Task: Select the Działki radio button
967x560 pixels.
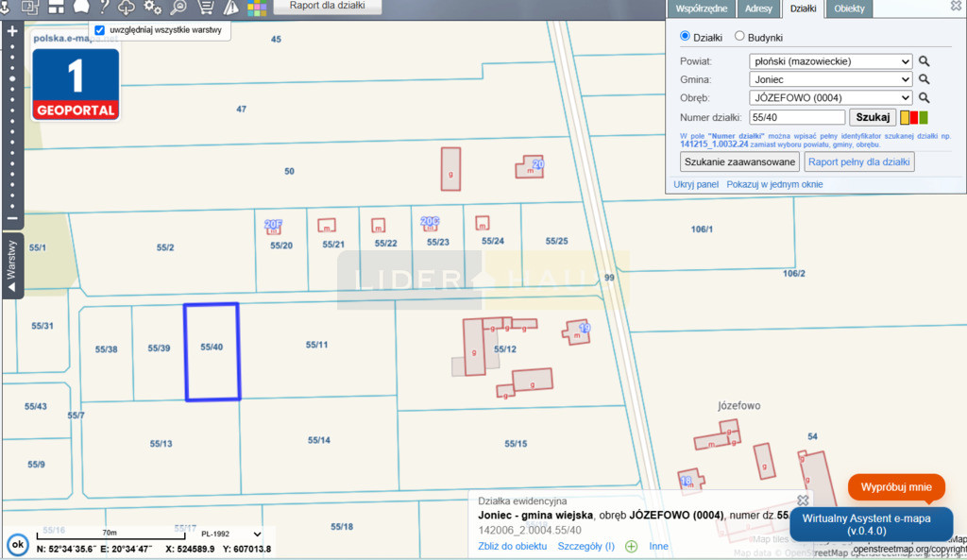Action: coord(685,36)
